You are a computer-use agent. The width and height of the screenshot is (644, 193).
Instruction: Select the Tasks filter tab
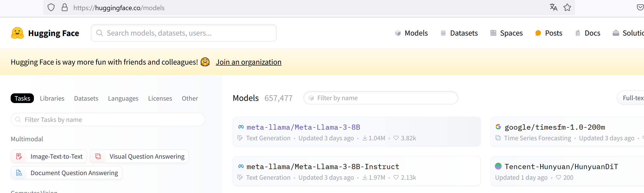[x=22, y=98]
